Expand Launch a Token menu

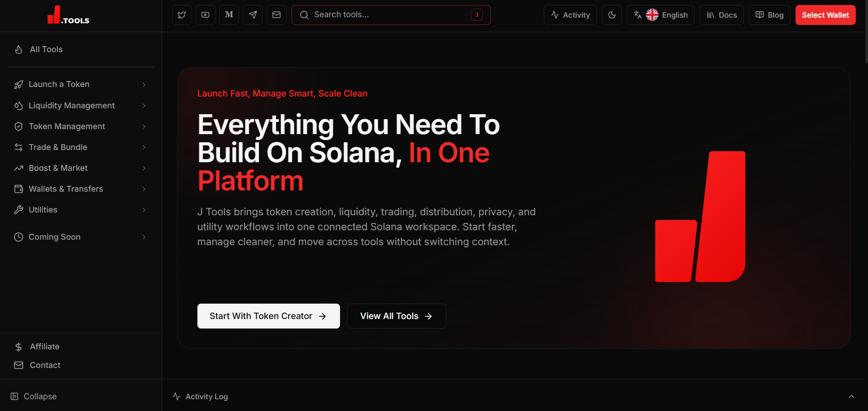click(x=81, y=84)
